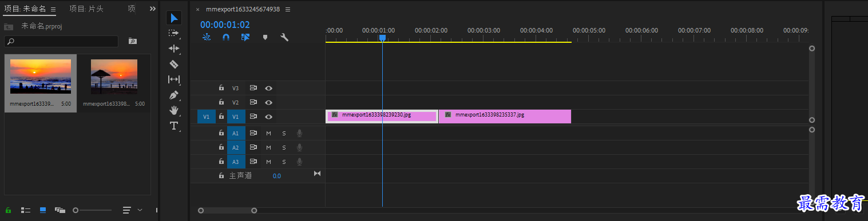Select the first sunset beach thumbnail
The image size is (868, 221).
[41, 77]
